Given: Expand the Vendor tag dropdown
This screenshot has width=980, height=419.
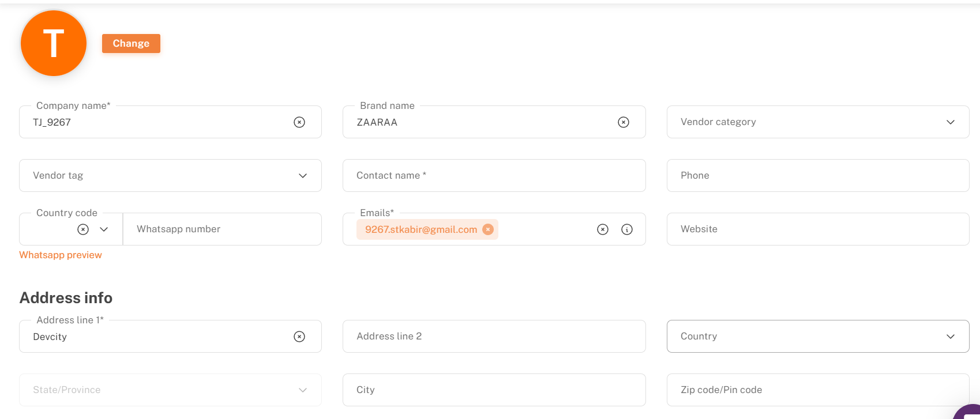Looking at the screenshot, I should click(x=170, y=175).
